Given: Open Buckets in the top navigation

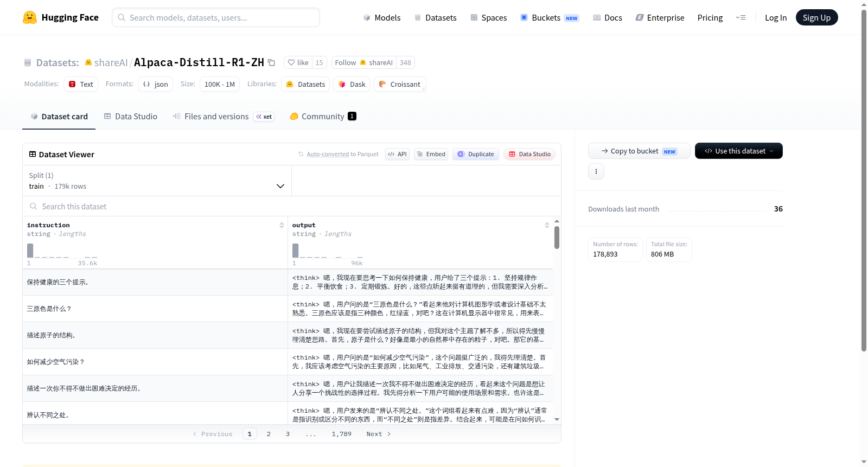Looking at the screenshot, I should pos(550,17).
